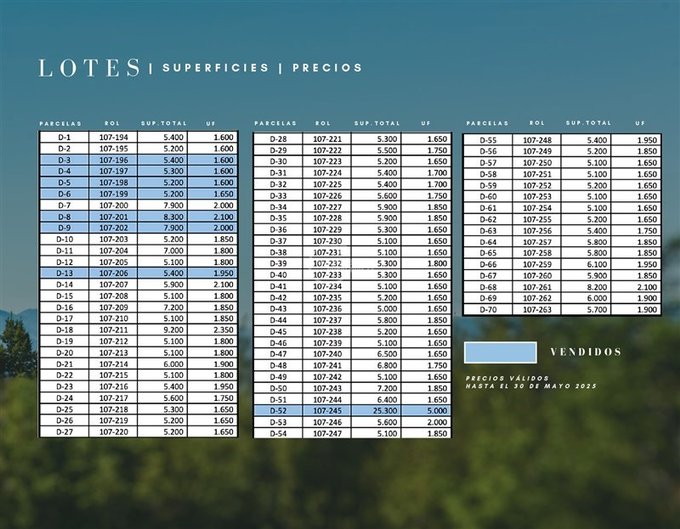Screen dimensions: 680x529
Task: Select the D-28 parcel cell
Action: click(x=279, y=139)
